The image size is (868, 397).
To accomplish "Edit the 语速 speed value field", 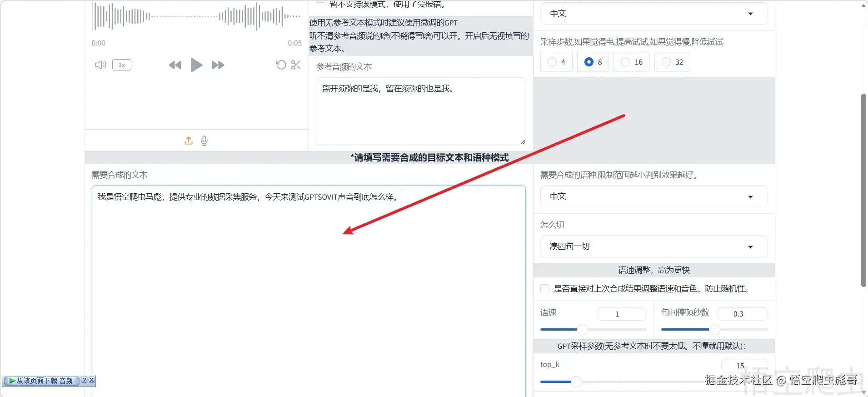I will pyautogui.click(x=621, y=314).
